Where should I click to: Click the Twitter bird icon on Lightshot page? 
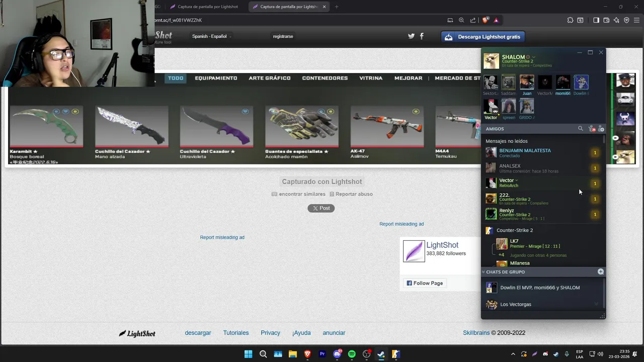pos(411,36)
